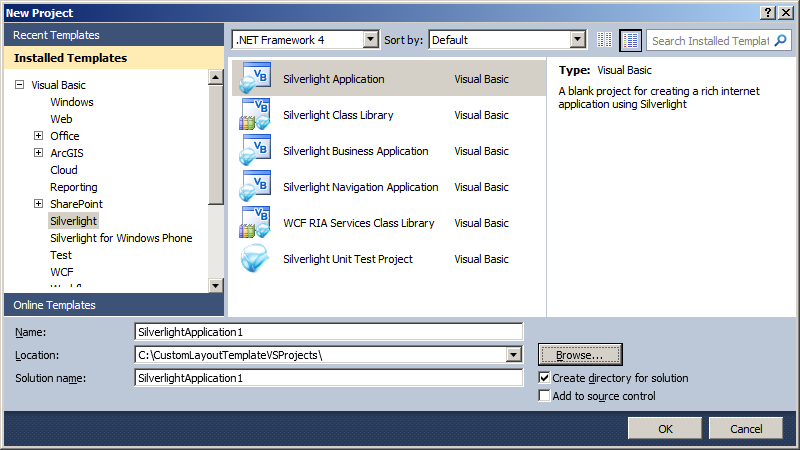Image resolution: width=800 pixels, height=450 pixels.
Task: Select Silverlight Unit Test Project name
Action: 348,259
